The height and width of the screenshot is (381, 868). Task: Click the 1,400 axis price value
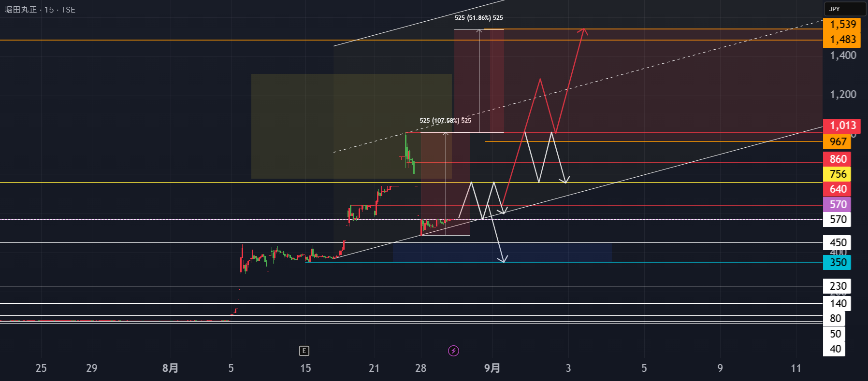[x=843, y=56]
